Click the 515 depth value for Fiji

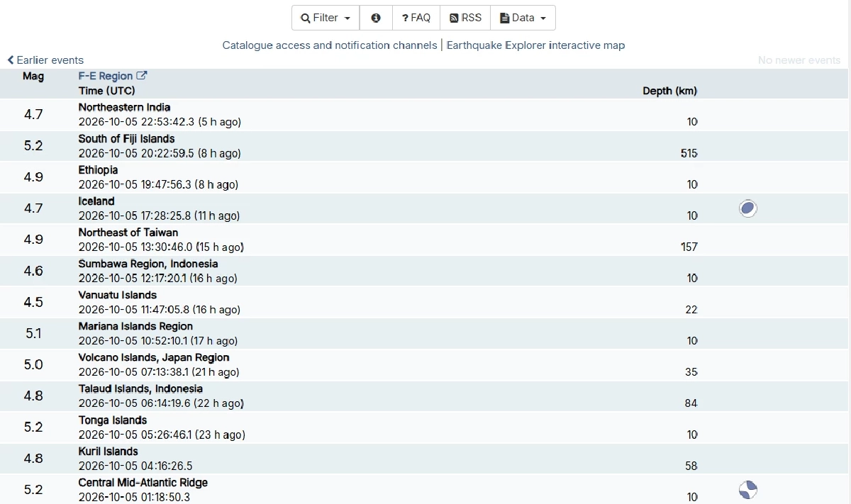tap(689, 153)
